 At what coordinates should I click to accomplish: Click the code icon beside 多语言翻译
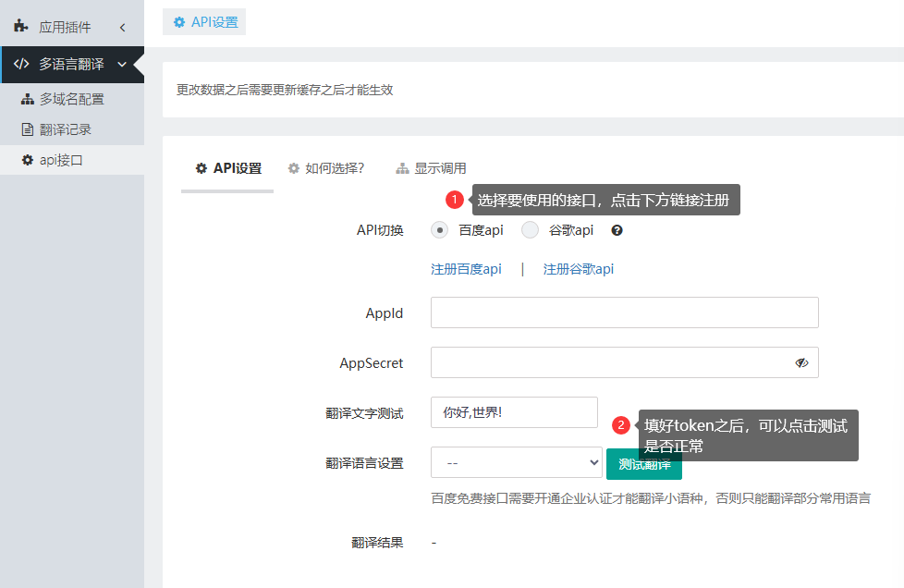click(x=21, y=64)
